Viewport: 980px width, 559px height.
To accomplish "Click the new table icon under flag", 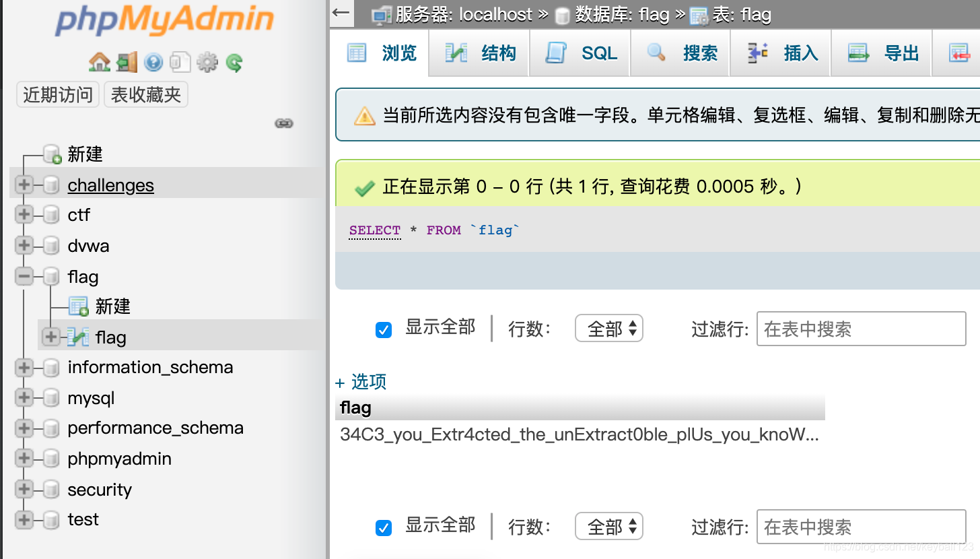I will 79,306.
